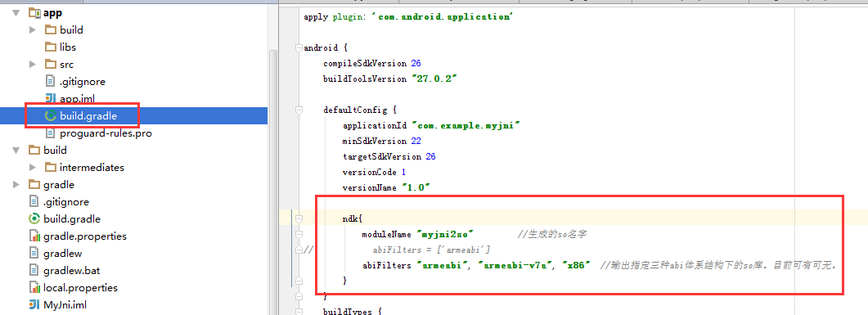The height and width of the screenshot is (315, 868).
Task: Fold the defaultConfig block in gutter
Action: [299, 110]
